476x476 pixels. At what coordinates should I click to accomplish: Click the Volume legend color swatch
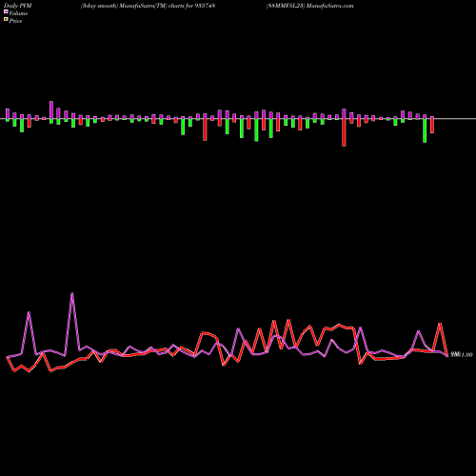coord(6,12)
